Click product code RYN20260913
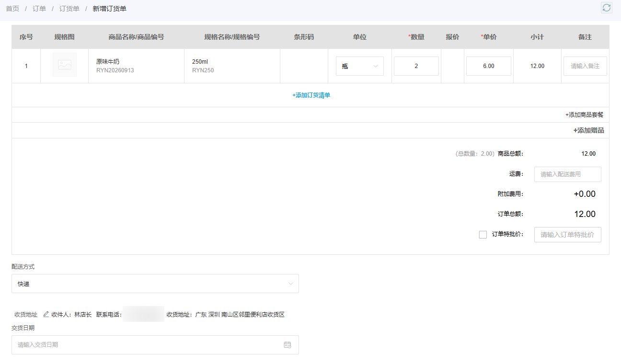621x364 pixels. click(x=115, y=70)
